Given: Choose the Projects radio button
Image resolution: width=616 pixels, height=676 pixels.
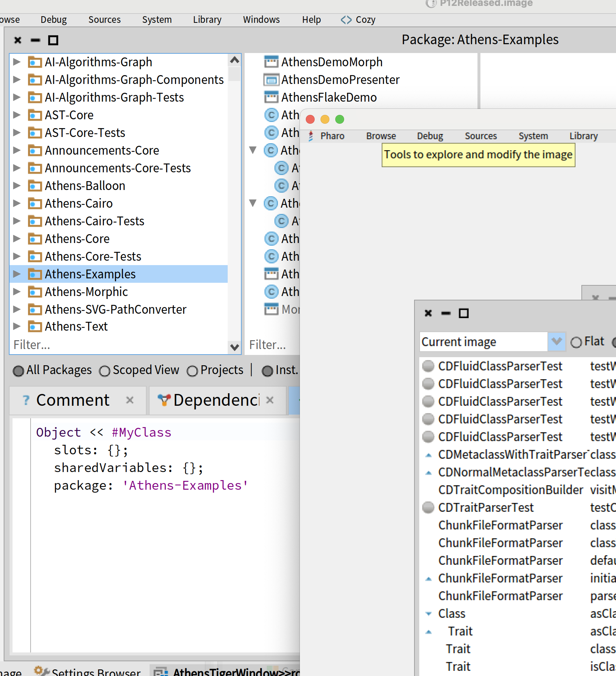Looking at the screenshot, I should [192, 371].
